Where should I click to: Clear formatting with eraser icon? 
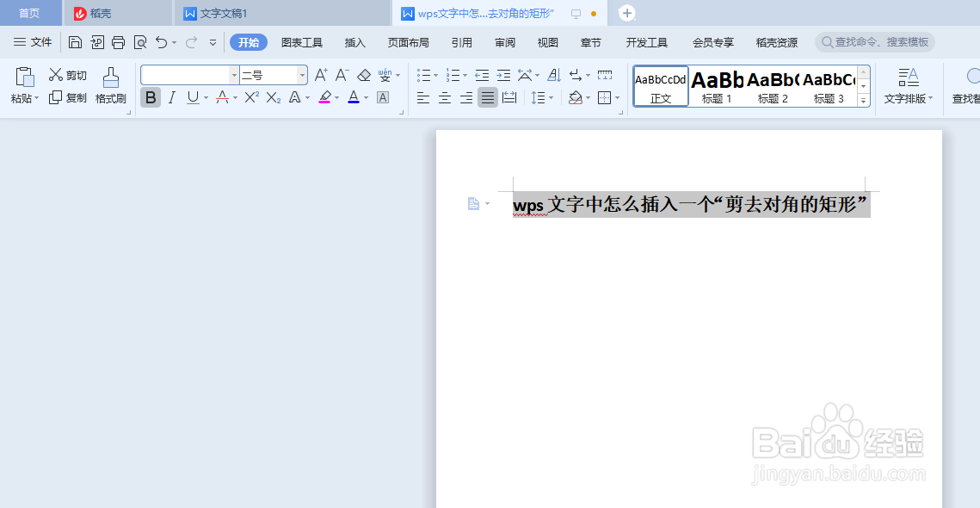click(364, 76)
